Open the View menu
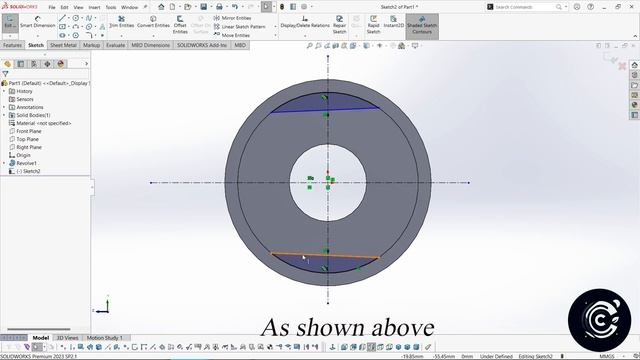The width and height of the screenshot is (640, 360). 78,7
